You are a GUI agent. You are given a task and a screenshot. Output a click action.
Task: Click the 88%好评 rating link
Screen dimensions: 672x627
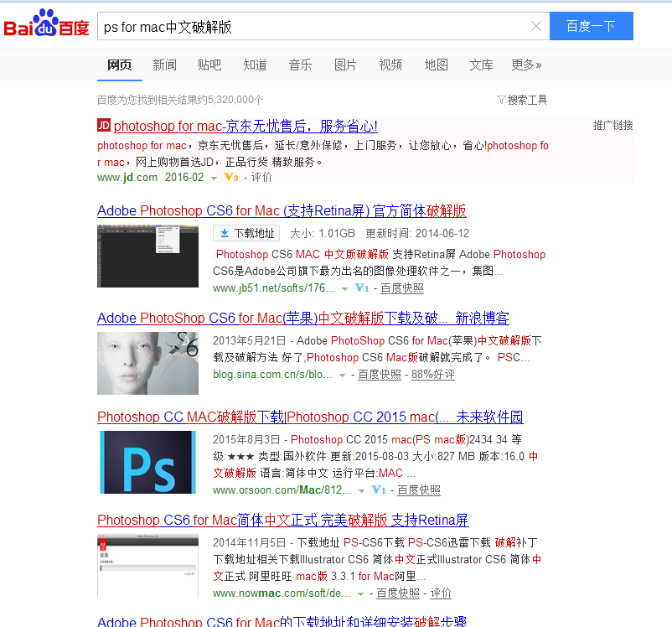[432, 375]
